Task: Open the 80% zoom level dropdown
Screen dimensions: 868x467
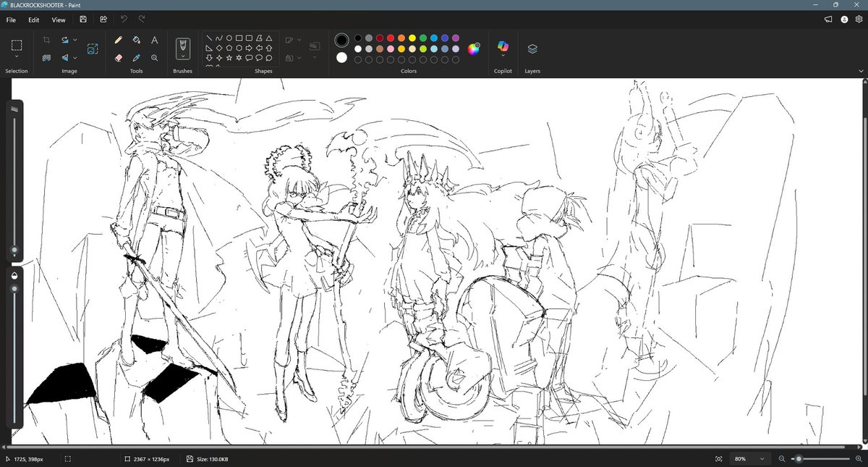Action: [x=750, y=459]
